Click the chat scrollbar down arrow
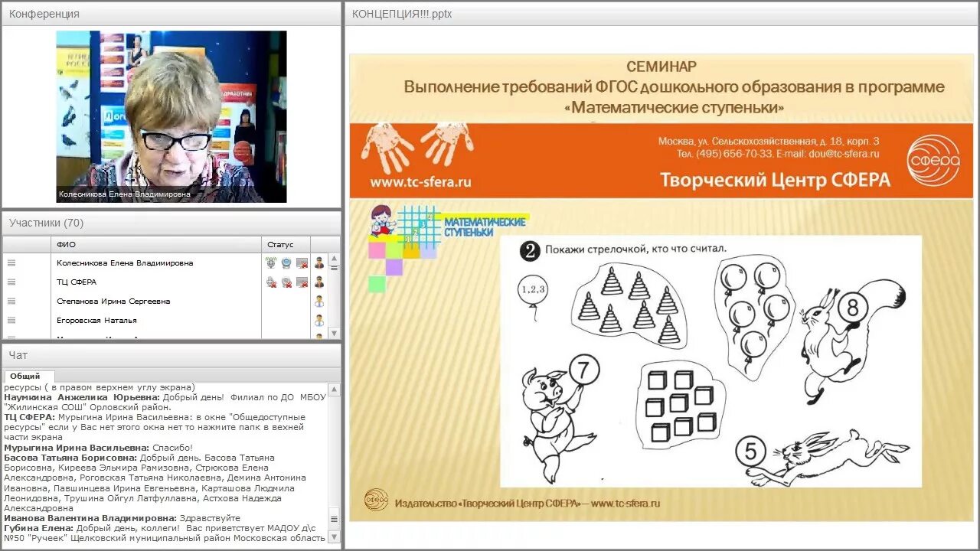This screenshot has height=551, width=980. 333,536
